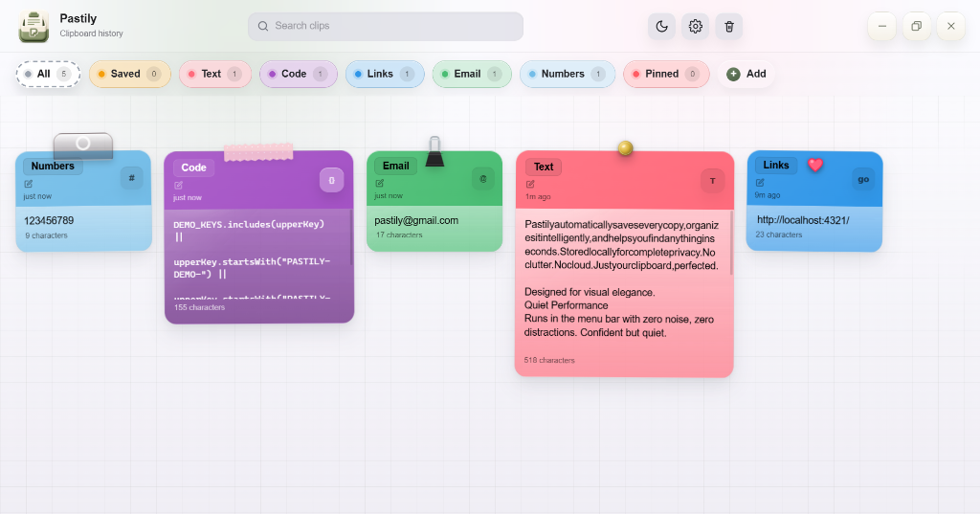Click the Email label on the green card

pos(395,166)
